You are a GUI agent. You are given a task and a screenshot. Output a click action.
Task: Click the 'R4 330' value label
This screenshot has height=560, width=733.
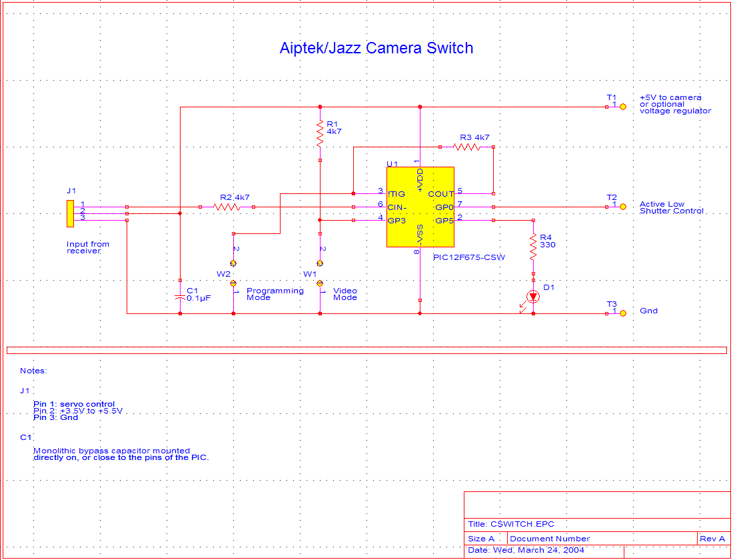(x=547, y=241)
